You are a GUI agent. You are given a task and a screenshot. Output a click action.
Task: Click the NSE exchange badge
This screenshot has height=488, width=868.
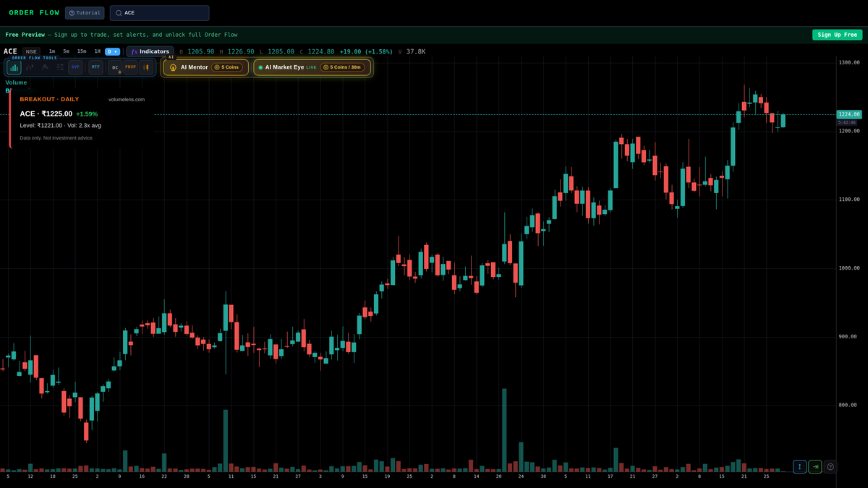[31, 51]
